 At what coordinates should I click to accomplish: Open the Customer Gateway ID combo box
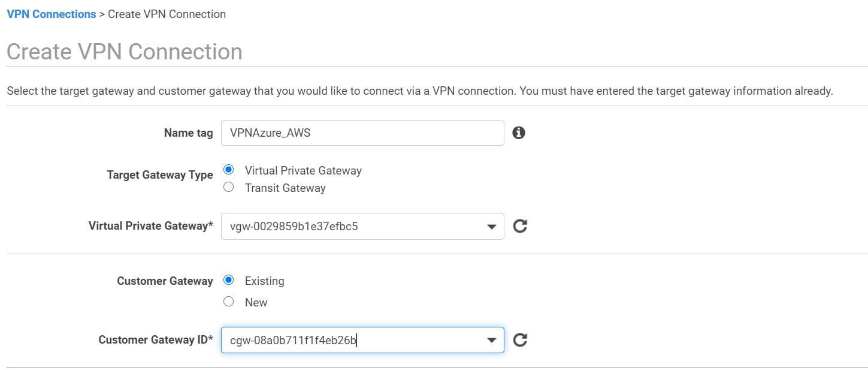[353, 340]
